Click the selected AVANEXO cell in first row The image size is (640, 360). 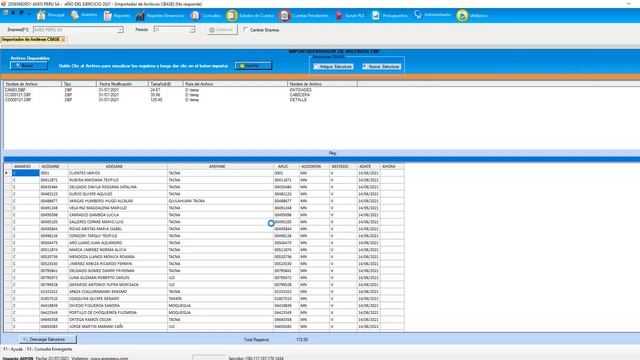pos(25,173)
